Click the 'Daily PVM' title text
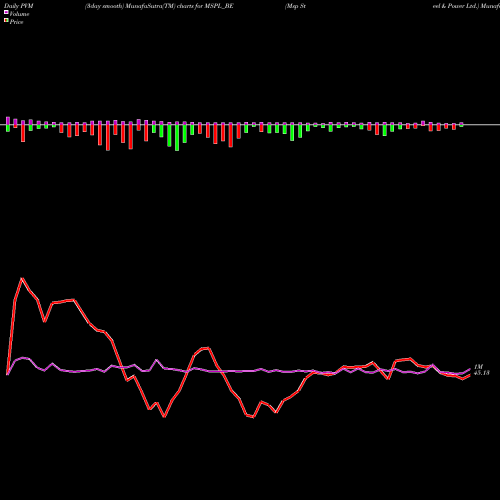 (19, 6)
